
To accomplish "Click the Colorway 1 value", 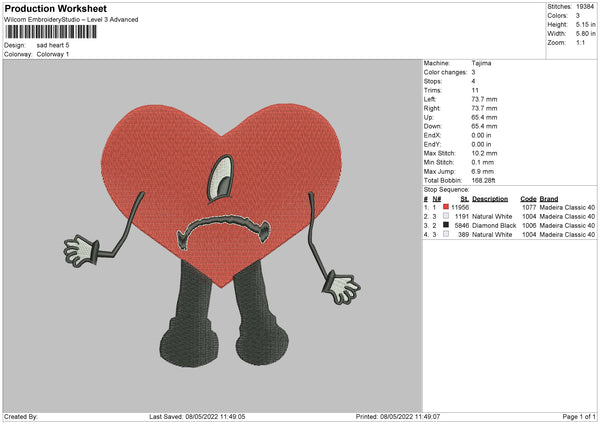I will (x=53, y=54).
